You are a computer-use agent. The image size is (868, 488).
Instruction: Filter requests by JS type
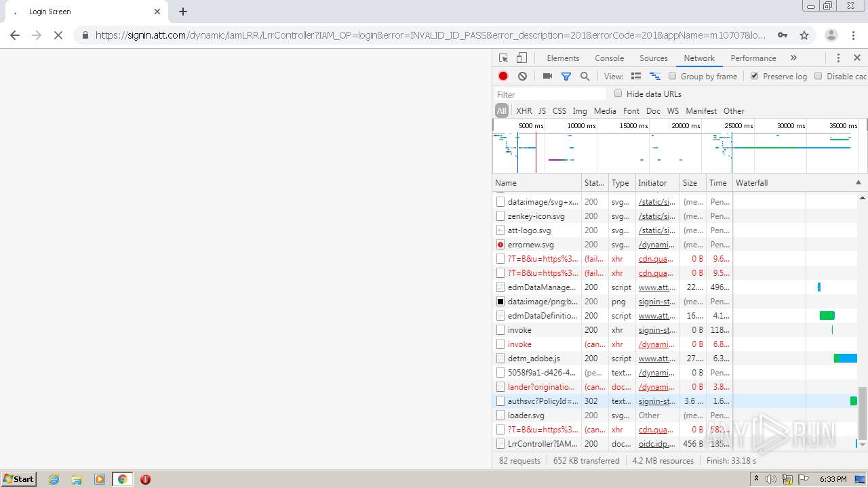(x=542, y=111)
